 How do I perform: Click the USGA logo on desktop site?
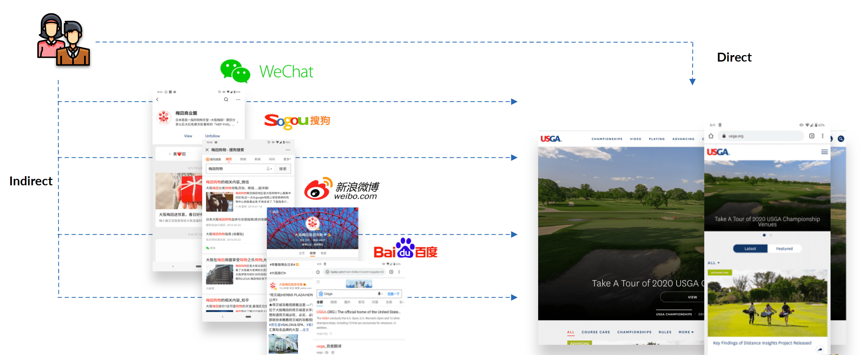551,139
